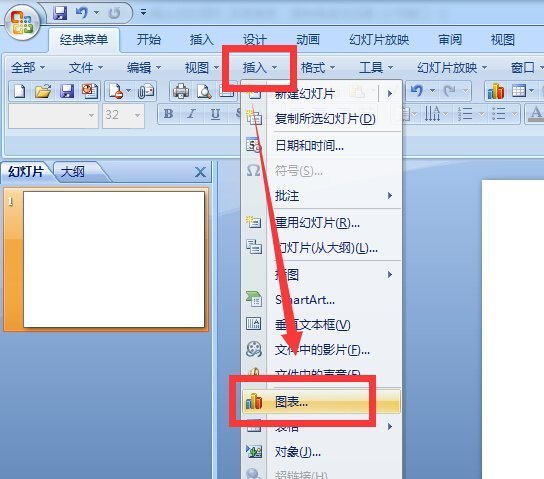Switch to the 审阅 ribbon tab

pyautogui.click(x=450, y=40)
